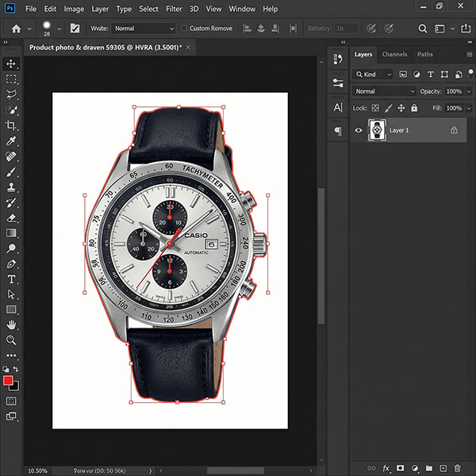The width and height of the screenshot is (476, 476).
Task: Toggle the type layer filter icon
Action: point(431,75)
